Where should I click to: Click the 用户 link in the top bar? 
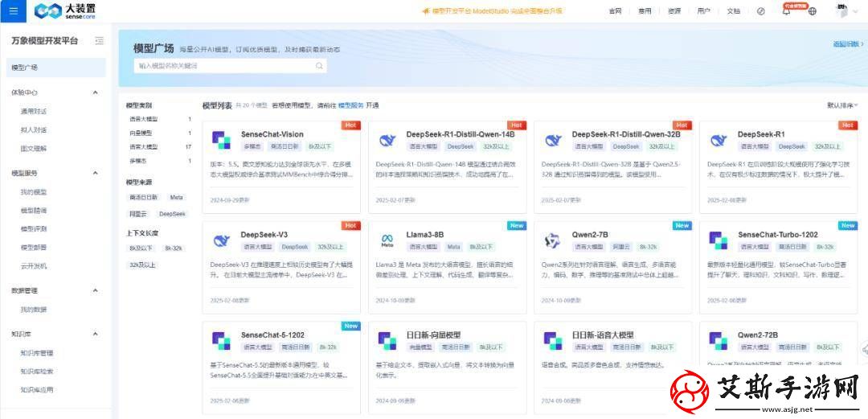pos(703,11)
